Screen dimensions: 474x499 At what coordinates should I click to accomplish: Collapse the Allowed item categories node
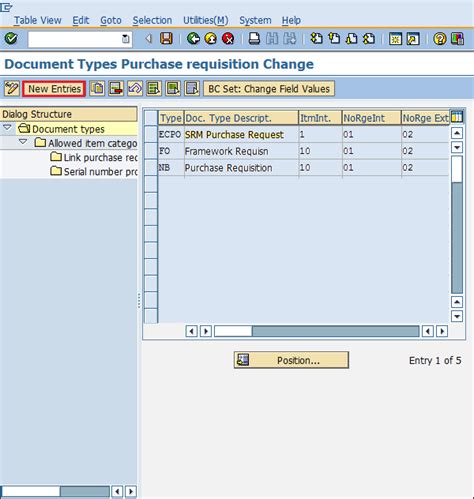23,142
